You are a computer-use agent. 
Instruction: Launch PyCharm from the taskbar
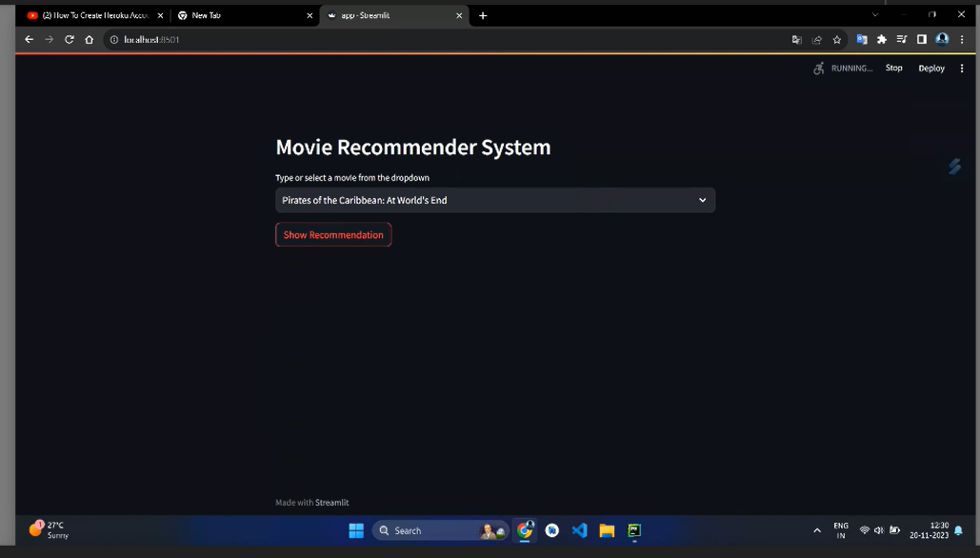634,530
